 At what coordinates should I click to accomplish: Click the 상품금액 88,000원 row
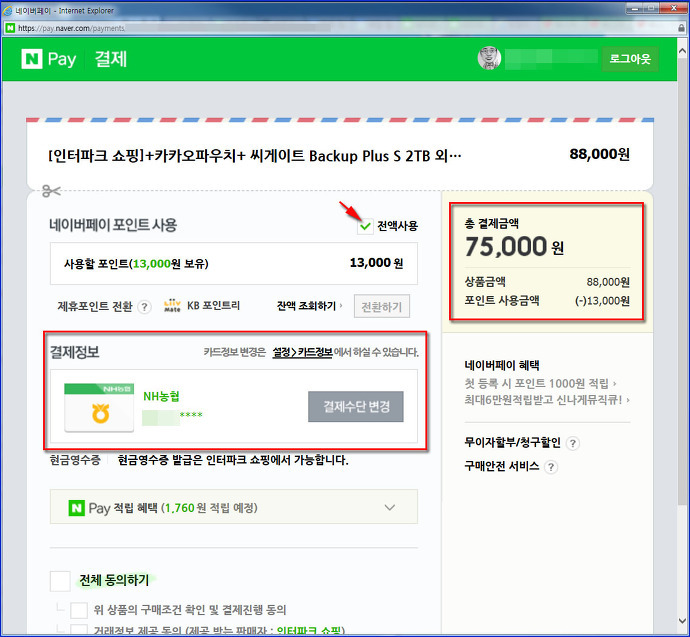[x=547, y=282]
